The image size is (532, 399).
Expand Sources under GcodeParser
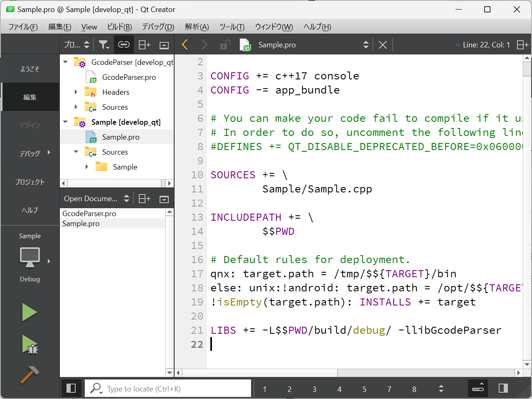[x=76, y=107]
